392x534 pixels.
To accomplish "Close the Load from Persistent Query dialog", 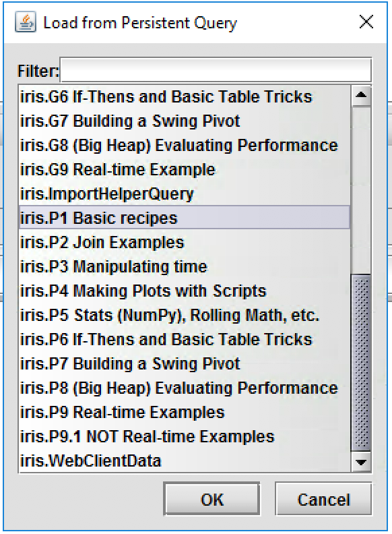I will pos(366,22).
